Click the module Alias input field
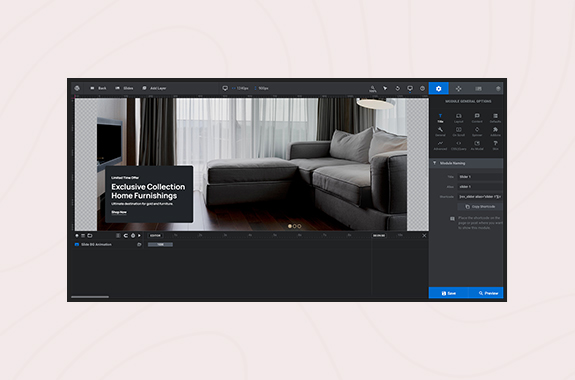The image size is (575, 380). coord(480,187)
